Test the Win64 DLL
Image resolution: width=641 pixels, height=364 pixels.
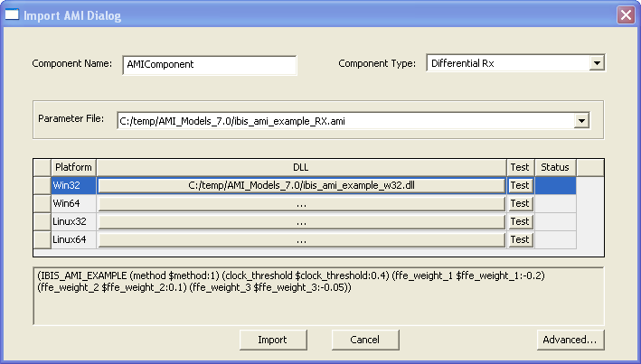coord(520,203)
